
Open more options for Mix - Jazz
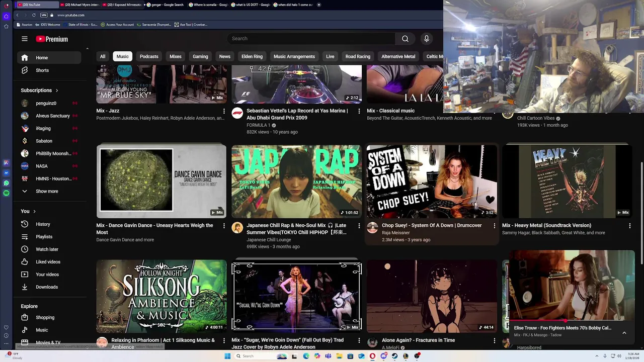click(224, 111)
